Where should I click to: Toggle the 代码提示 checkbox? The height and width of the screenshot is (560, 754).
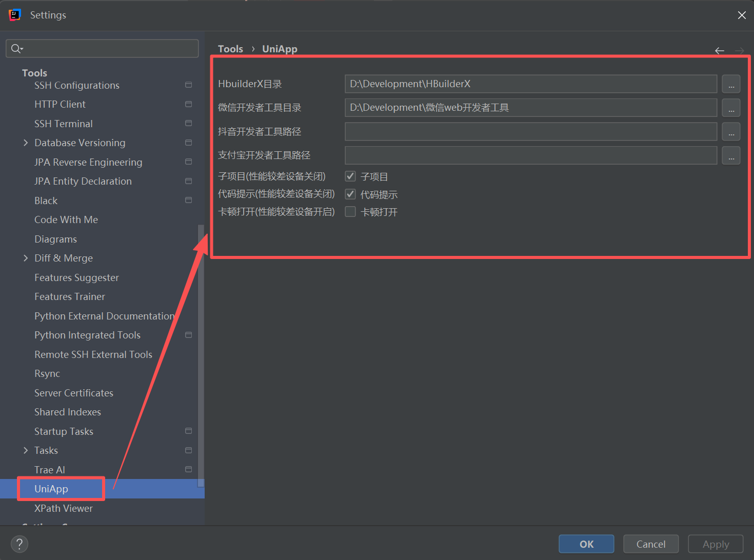pos(350,194)
